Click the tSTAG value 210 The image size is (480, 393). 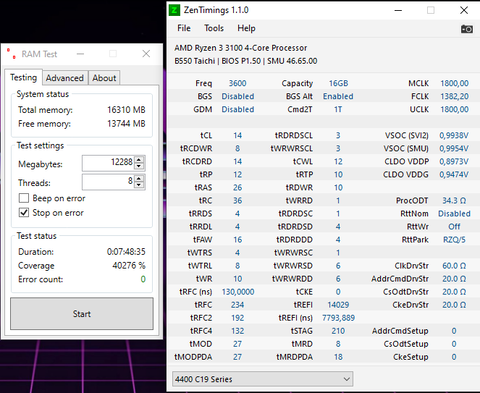[x=338, y=331]
